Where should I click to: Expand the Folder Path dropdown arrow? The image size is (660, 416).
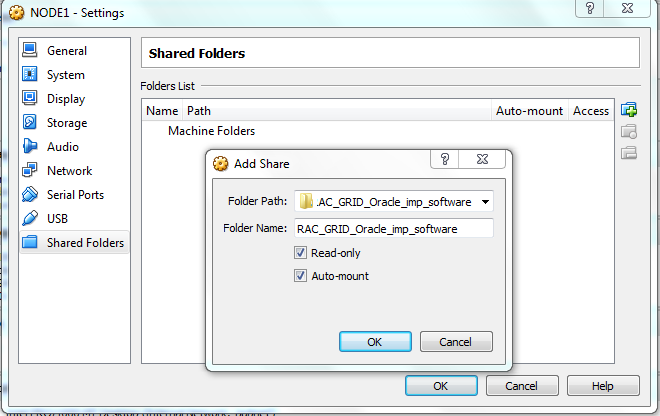tap(485, 202)
